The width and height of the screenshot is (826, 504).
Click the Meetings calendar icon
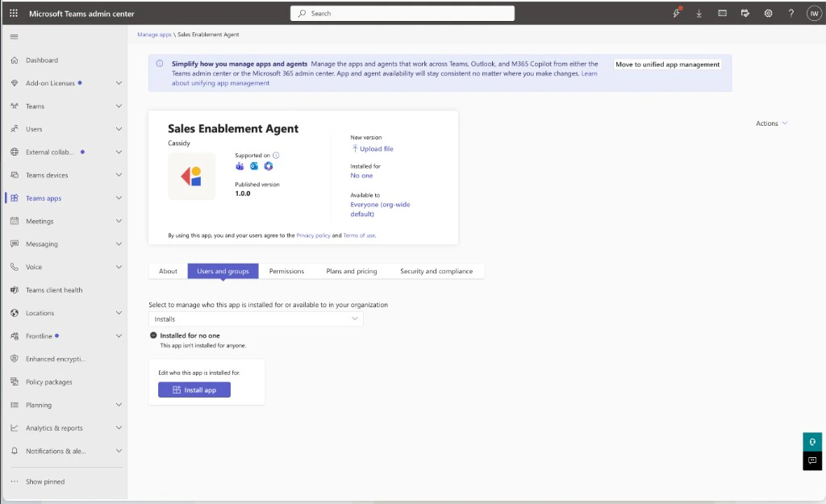point(15,221)
